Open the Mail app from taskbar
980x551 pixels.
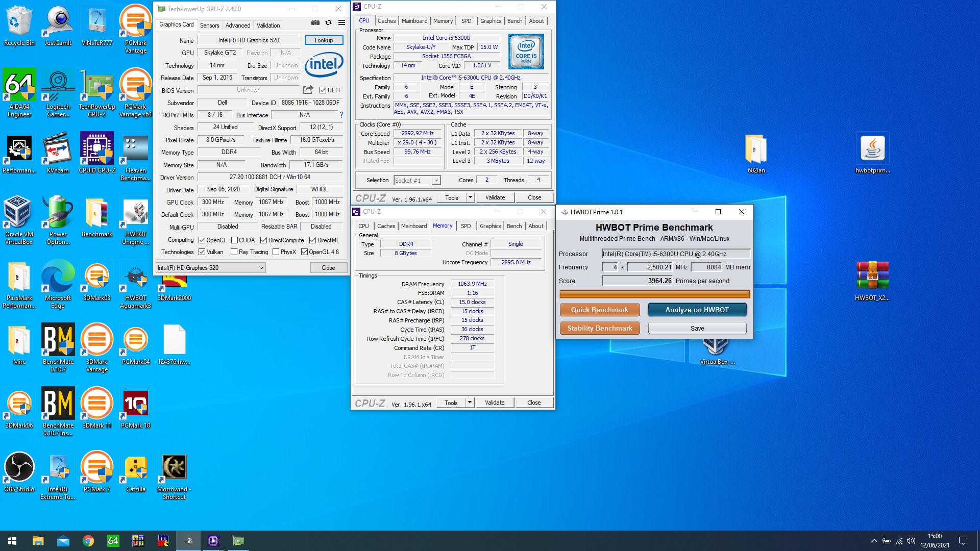point(63,541)
